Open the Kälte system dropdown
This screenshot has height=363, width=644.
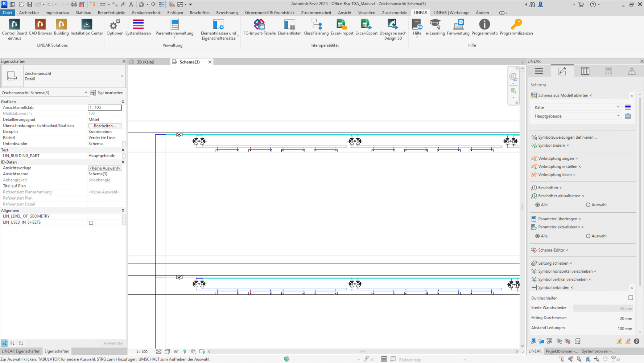(x=577, y=107)
